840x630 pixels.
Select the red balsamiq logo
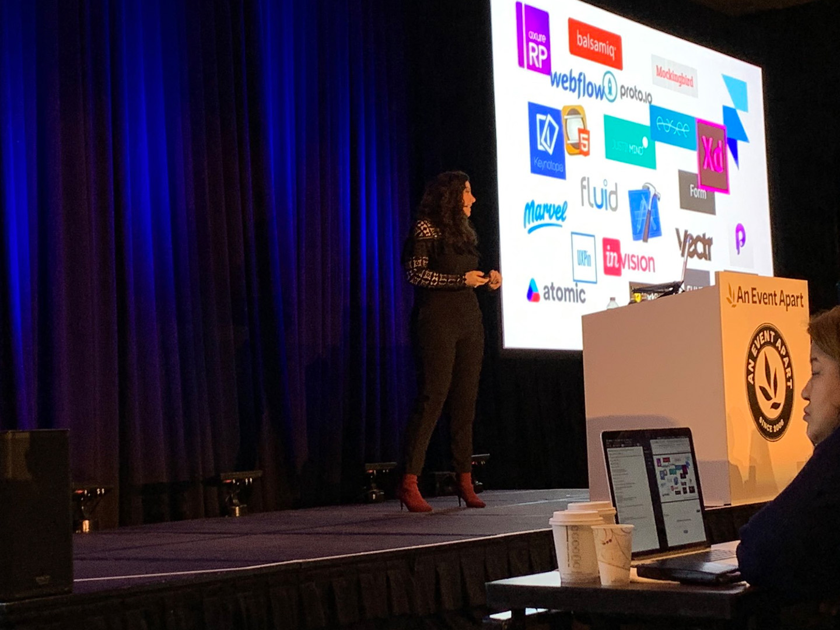[595, 43]
